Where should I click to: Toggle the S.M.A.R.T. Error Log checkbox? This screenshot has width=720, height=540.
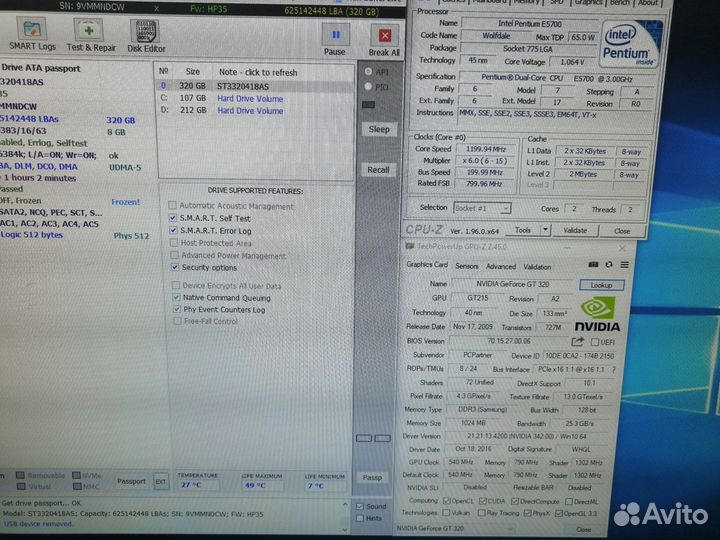tap(173, 230)
